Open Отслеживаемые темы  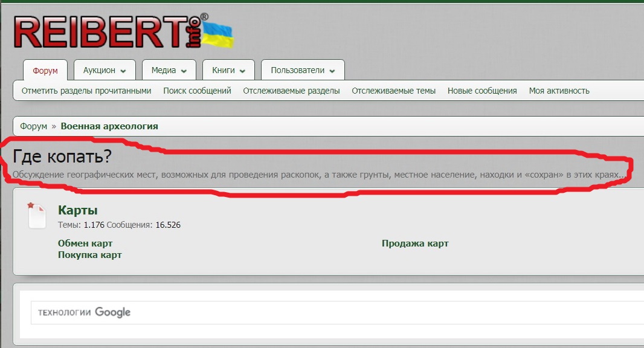click(x=393, y=91)
